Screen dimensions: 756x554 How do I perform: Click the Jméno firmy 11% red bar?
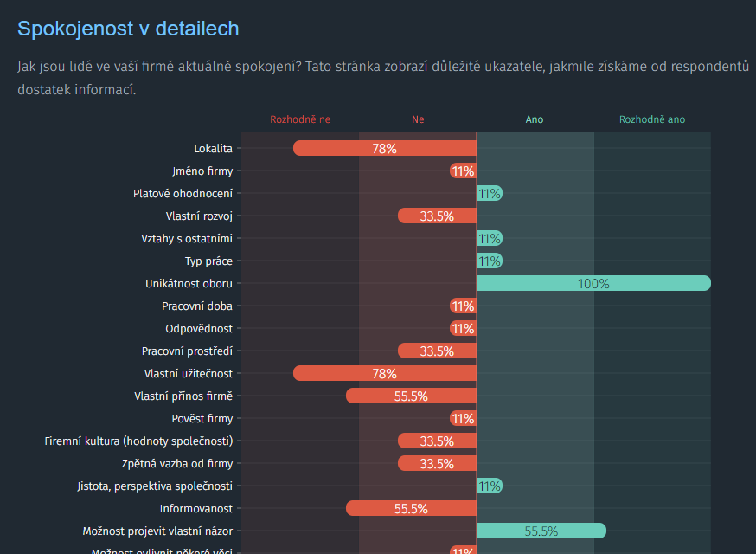click(463, 171)
